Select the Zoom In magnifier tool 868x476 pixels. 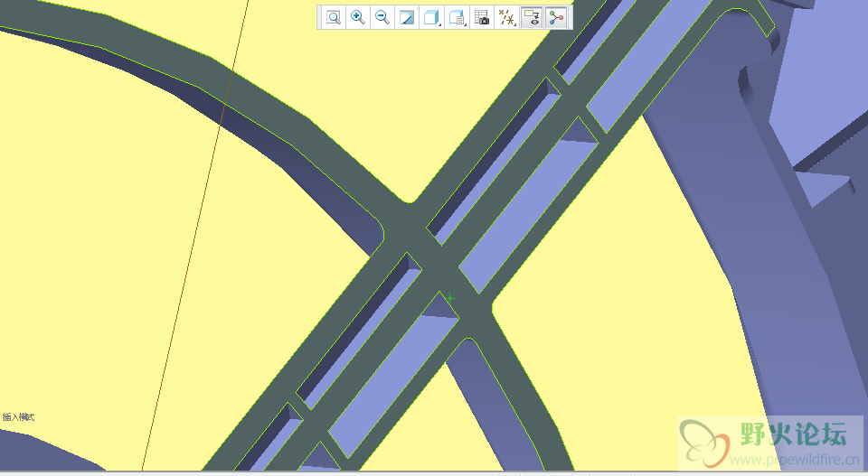tap(358, 18)
